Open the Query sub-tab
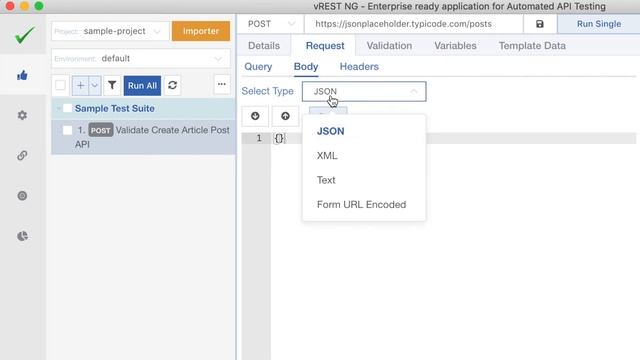This screenshot has height=360, width=640. 258,67
